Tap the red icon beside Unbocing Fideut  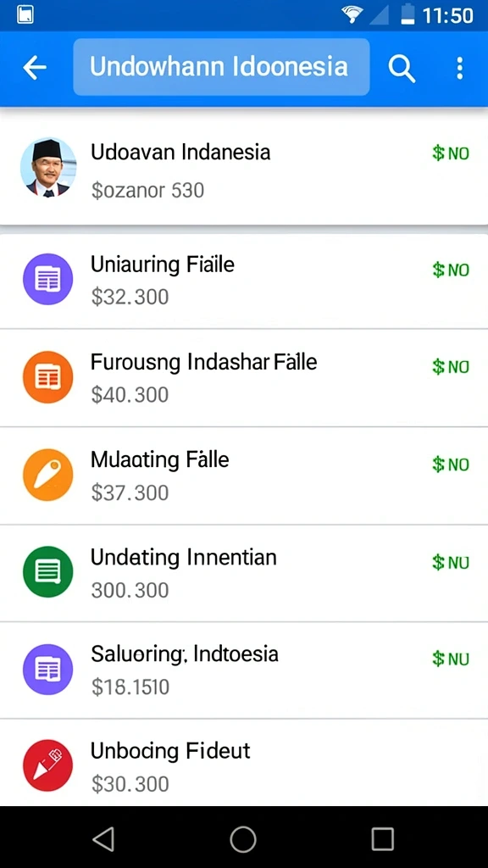[48, 766]
